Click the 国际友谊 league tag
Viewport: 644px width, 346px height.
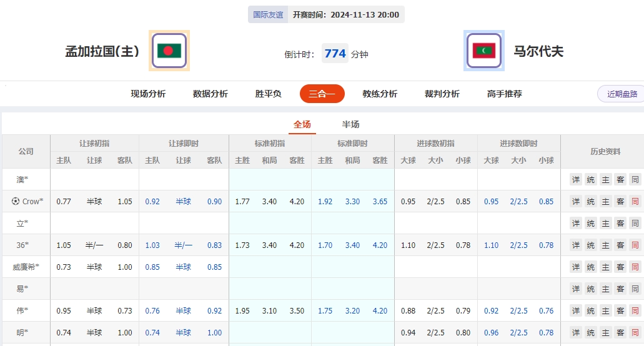(x=268, y=14)
